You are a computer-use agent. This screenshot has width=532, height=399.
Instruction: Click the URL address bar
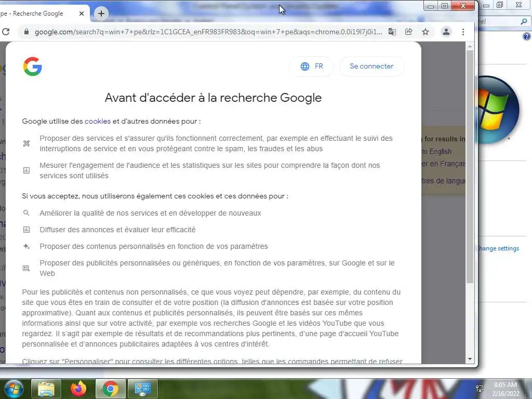(x=208, y=32)
